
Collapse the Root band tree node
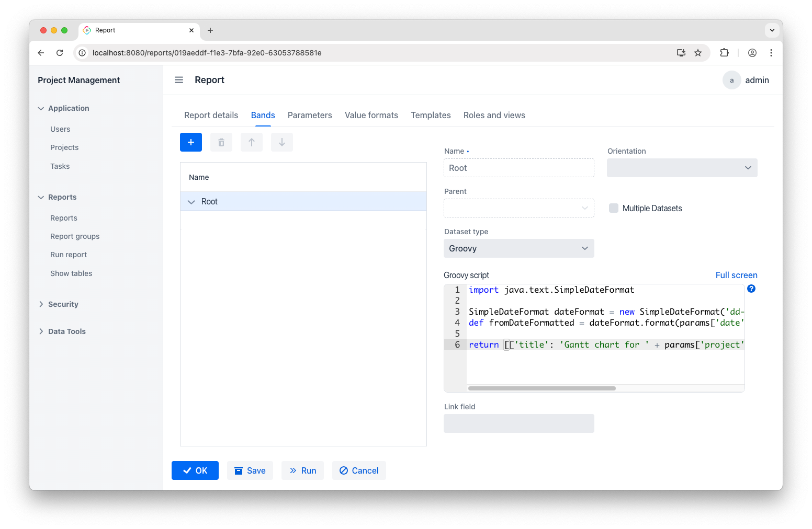[191, 202]
